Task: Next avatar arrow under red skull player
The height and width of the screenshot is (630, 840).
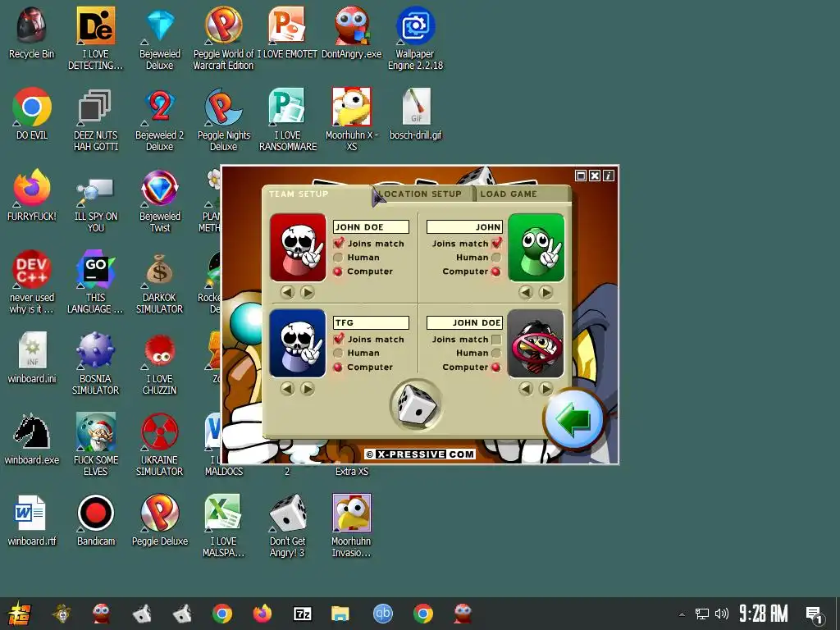Action: 308,292
